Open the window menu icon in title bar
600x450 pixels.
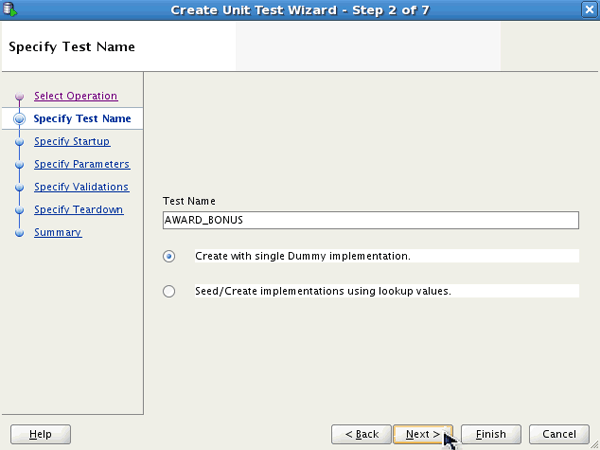click(10, 10)
